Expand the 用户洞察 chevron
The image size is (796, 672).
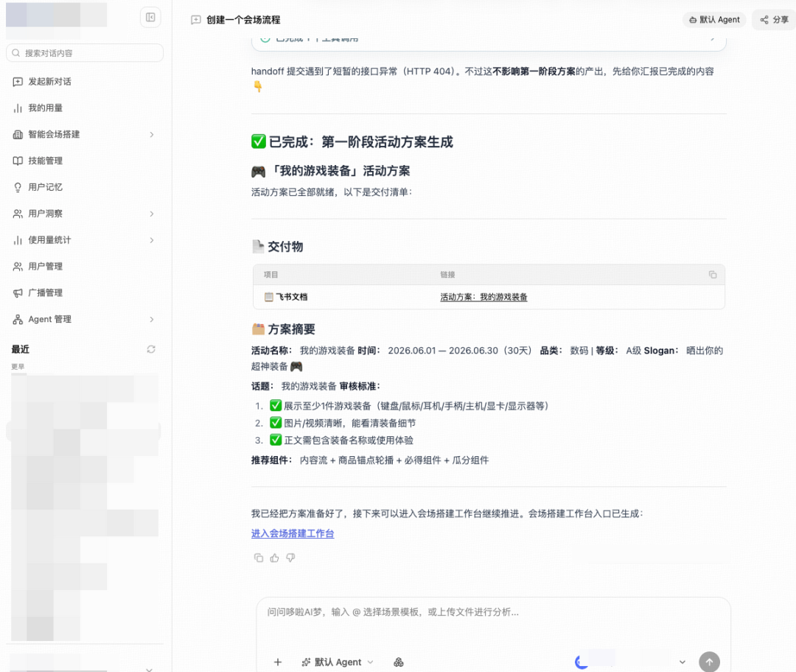click(152, 214)
